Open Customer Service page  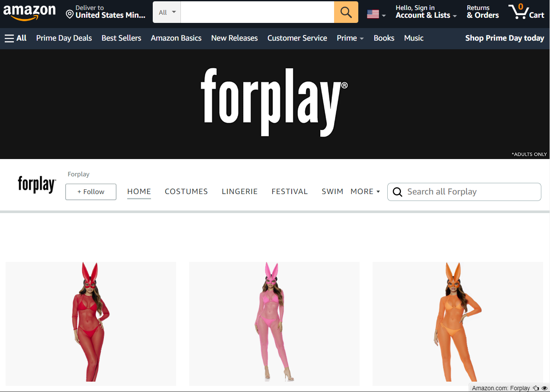point(297,38)
